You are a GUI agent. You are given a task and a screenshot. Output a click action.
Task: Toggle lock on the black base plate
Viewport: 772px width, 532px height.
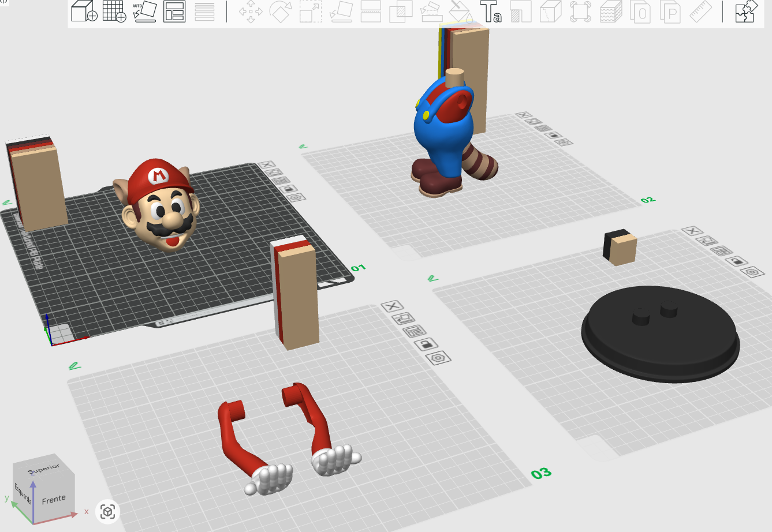(x=737, y=261)
